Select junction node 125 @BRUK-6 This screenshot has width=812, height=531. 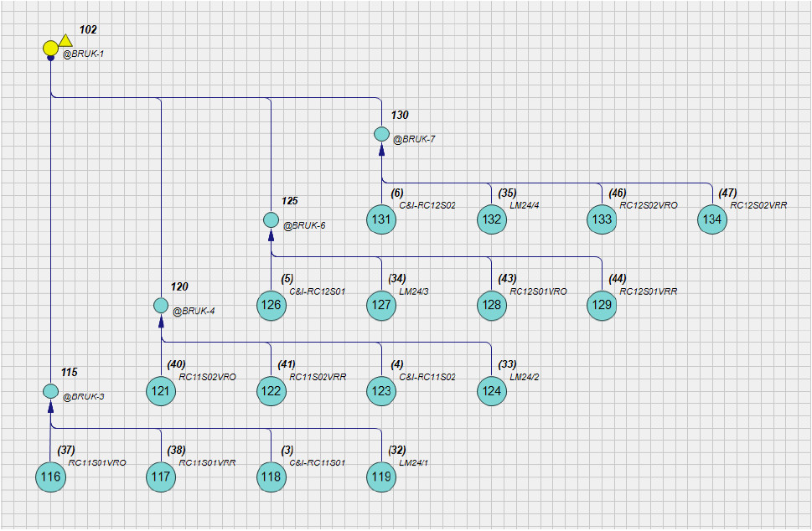[x=271, y=219]
